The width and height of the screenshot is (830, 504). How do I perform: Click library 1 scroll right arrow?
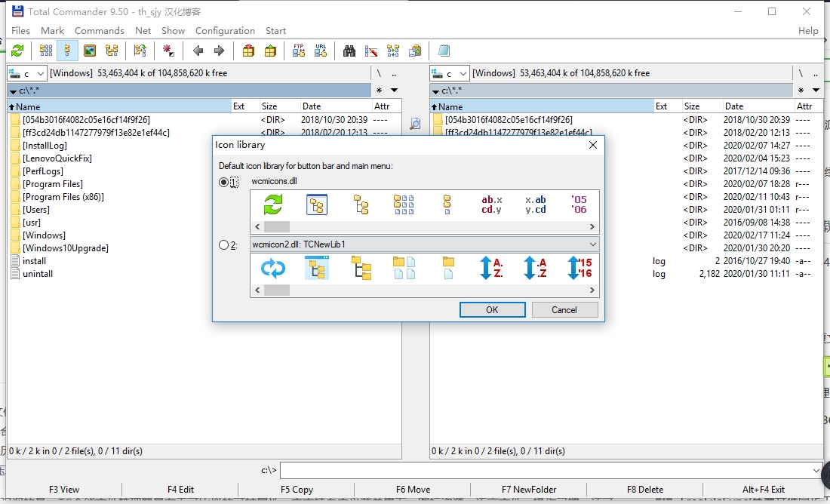coord(592,226)
